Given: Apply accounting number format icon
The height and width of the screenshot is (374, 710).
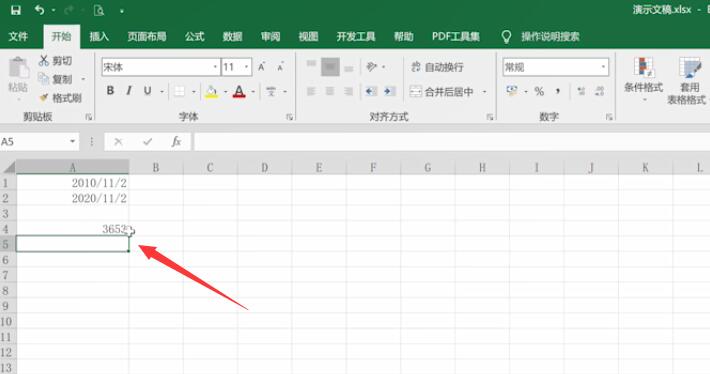Looking at the screenshot, I should [512, 91].
